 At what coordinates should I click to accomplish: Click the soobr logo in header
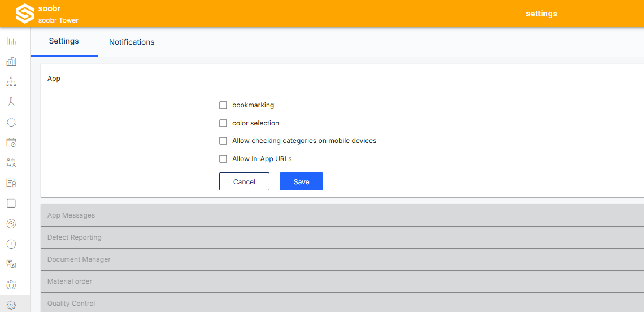coord(25,14)
